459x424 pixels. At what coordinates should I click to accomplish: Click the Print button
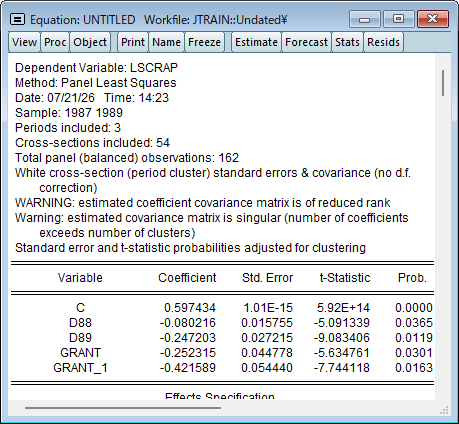click(x=133, y=42)
